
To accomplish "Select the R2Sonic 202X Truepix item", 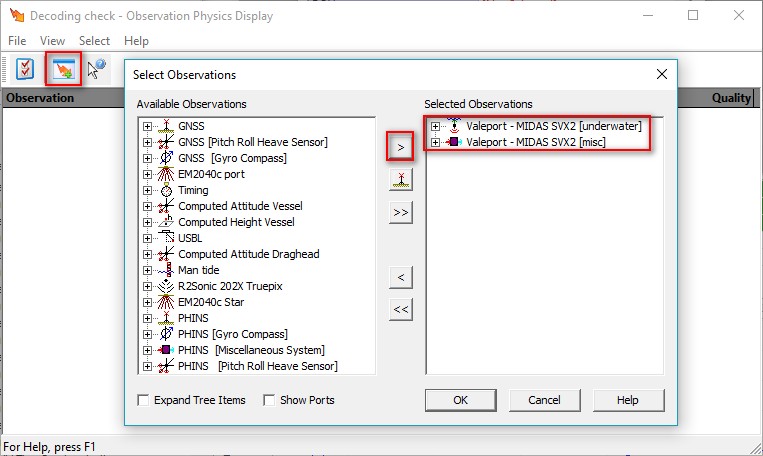I will click(230, 286).
